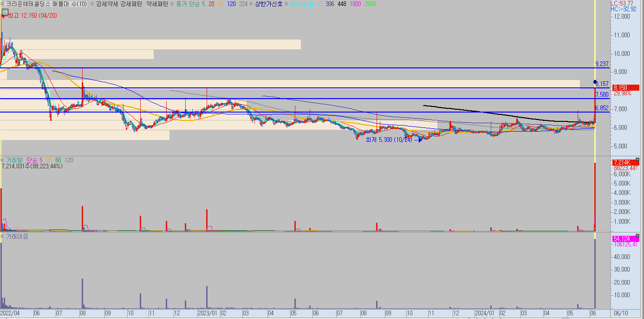Image resolution: width=644 pixels, height=319 pixels.
Task: Click the HC:-32,92 value
Action: click(623, 9)
